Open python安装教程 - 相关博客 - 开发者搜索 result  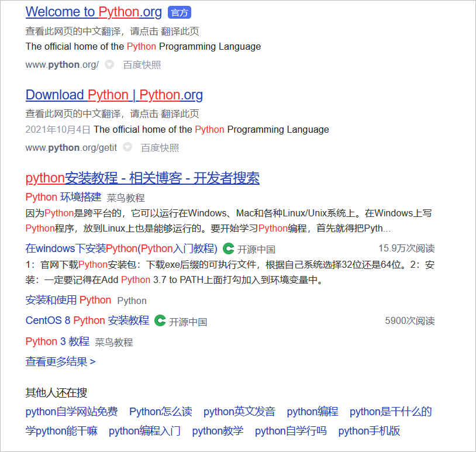(142, 178)
